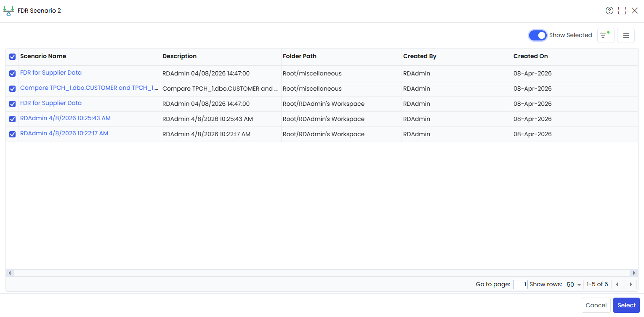Close the FDR Scenario 2 dialog
Image resolution: width=644 pixels, height=317 pixels.
(635, 11)
